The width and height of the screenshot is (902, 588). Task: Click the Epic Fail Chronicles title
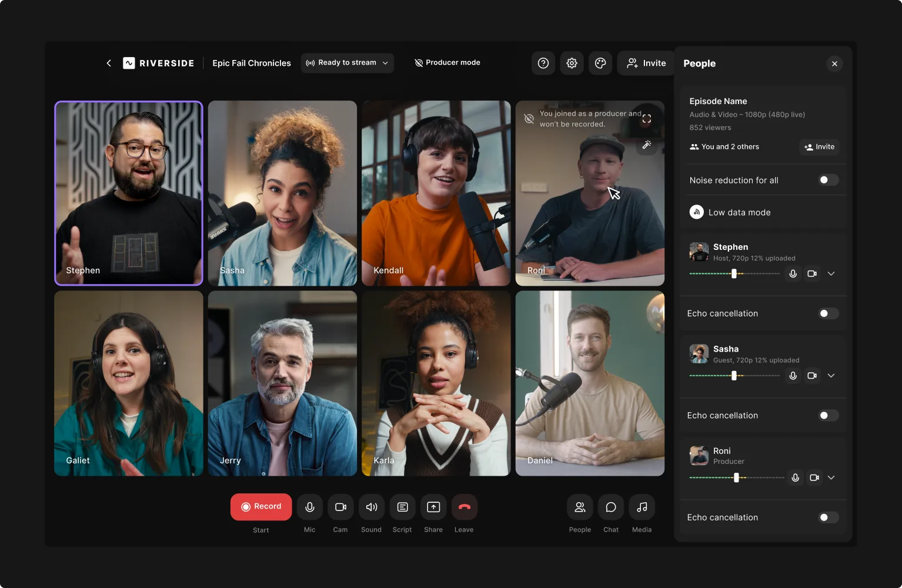(x=252, y=63)
